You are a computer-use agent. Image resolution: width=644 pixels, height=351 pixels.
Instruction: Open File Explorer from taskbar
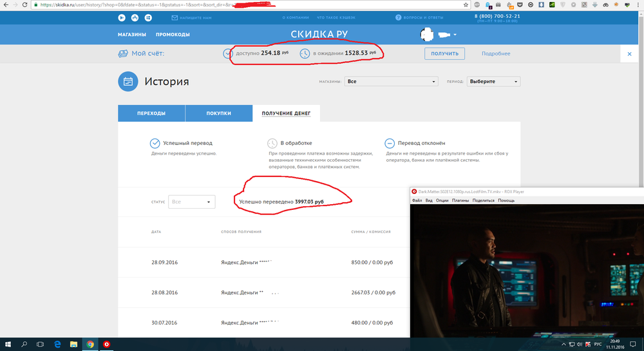(x=73, y=345)
